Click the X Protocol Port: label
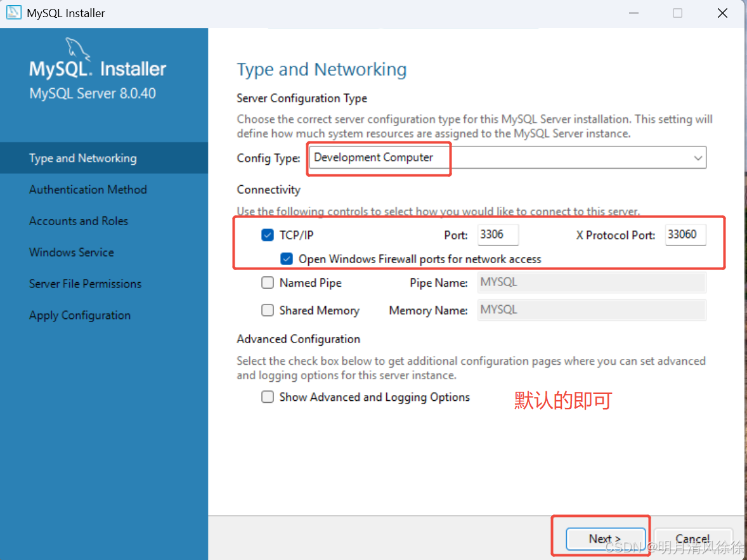 click(616, 235)
